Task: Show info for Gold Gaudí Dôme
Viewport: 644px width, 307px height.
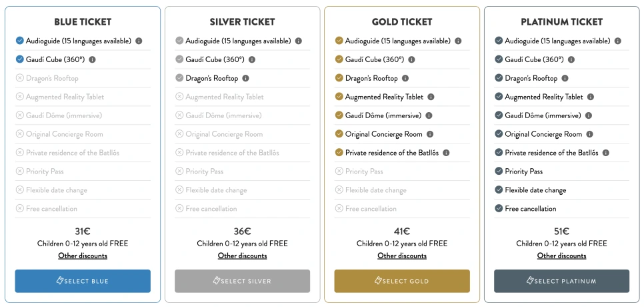Action: click(x=430, y=115)
